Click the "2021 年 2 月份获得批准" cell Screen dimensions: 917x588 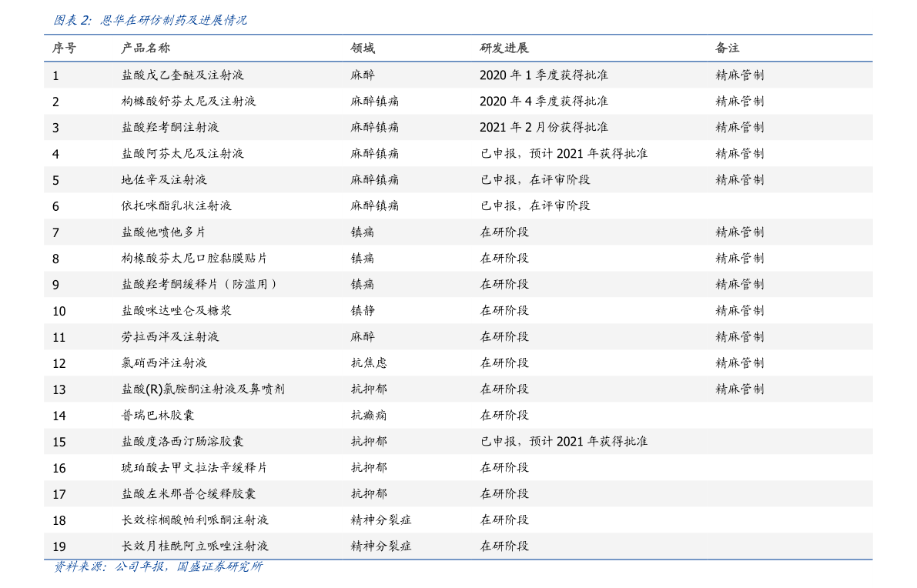pos(544,128)
